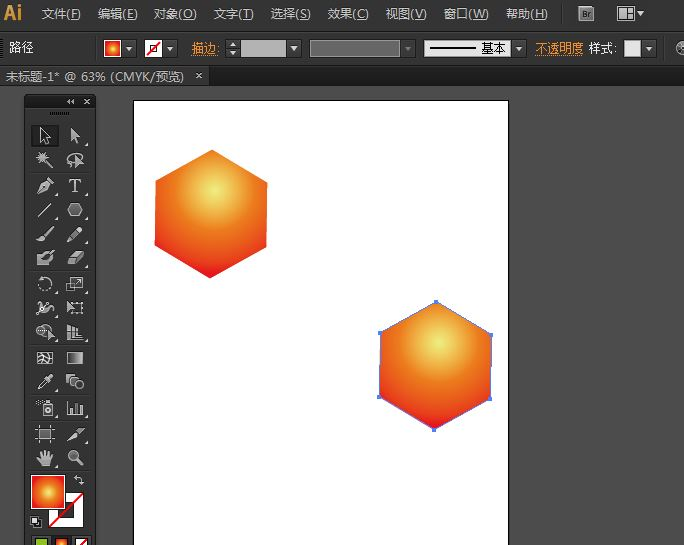The image size is (684, 545).
Task: Open the 文字(T) menu
Action: (x=233, y=14)
